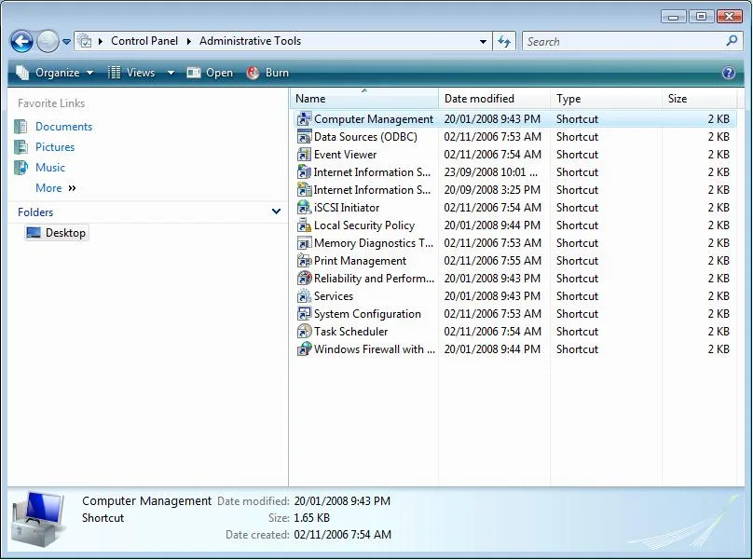The width and height of the screenshot is (753, 560).
Task: Sort by Date modified column header
Action: pos(494,99)
